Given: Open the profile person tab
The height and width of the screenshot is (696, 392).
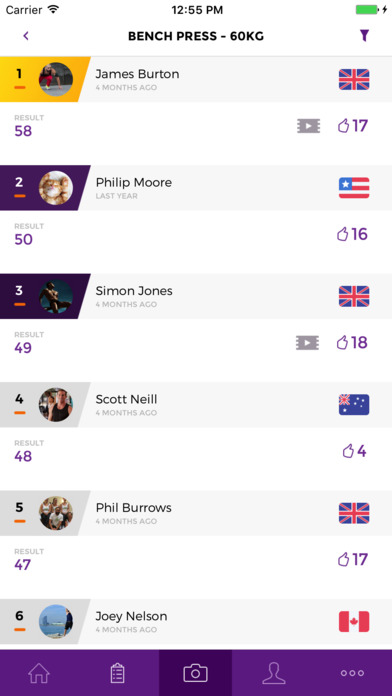Looking at the screenshot, I should 274,673.
